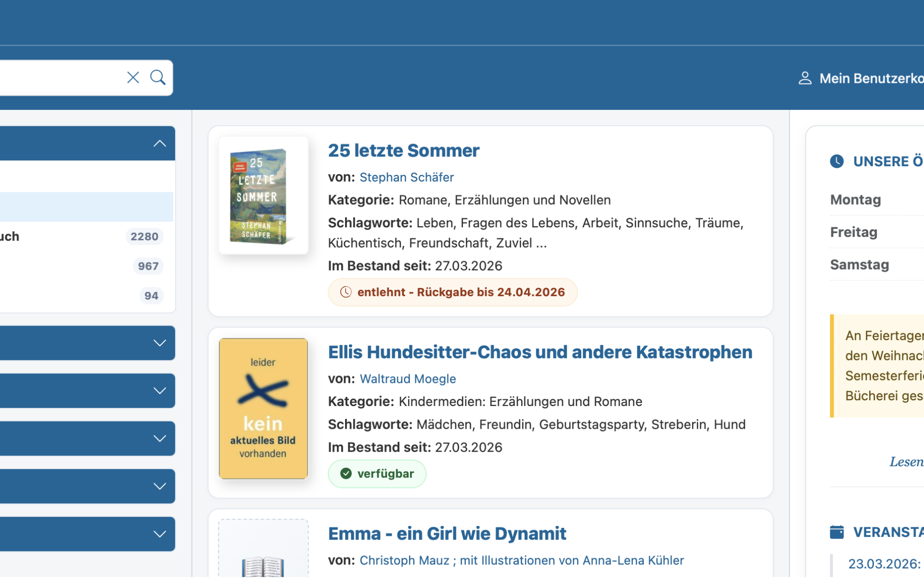Open the title link 25 letzte Sommer

click(403, 150)
